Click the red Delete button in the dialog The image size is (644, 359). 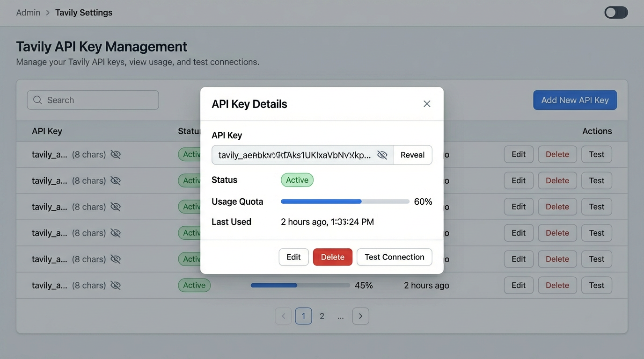pyautogui.click(x=332, y=257)
